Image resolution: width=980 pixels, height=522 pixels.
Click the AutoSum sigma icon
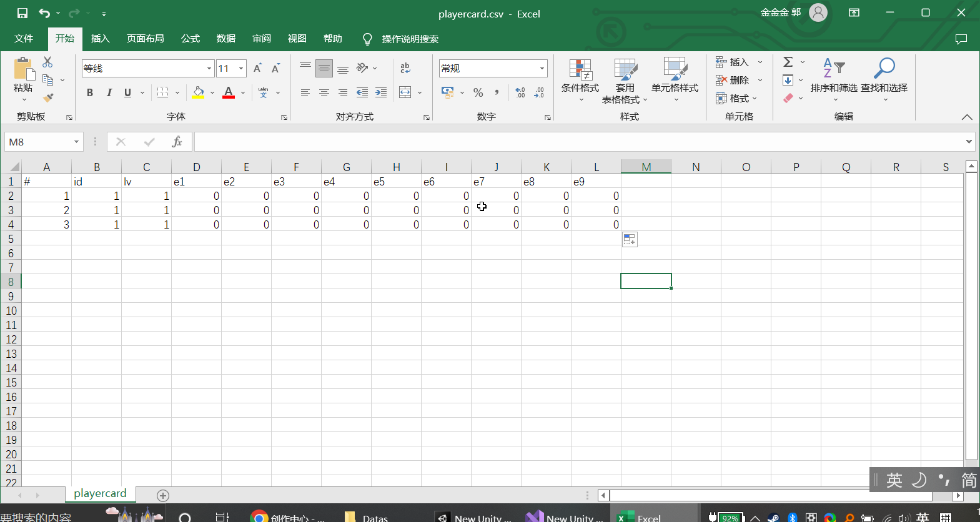point(788,62)
